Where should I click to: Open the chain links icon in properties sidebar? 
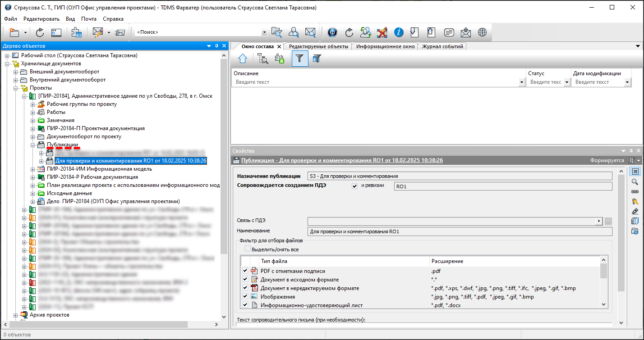pos(635,191)
